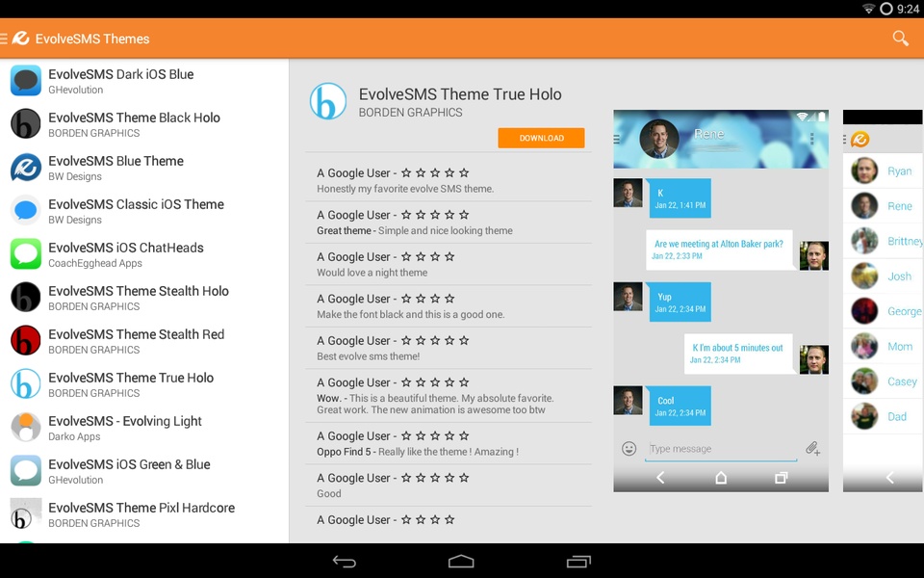Select the review reading 'Good'
This screenshot has height=578, width=924.
(x=449, y=486)
